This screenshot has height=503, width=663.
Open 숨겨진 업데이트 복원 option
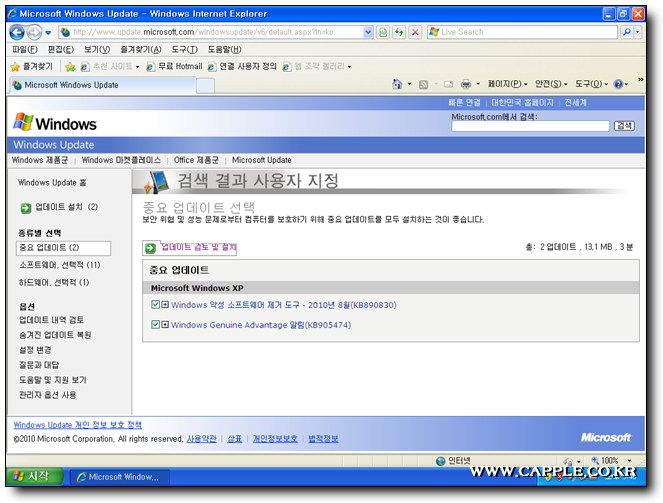55,335
